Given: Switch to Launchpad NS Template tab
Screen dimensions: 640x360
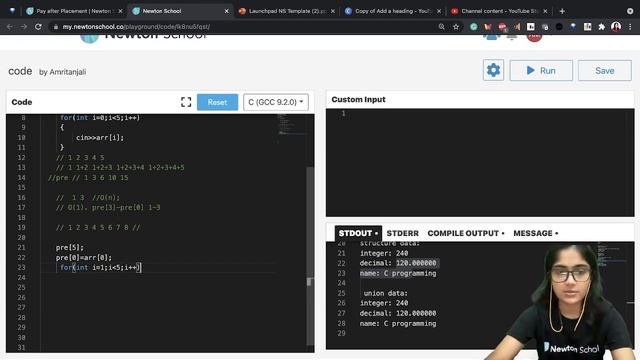Looking at the screenshot, I should point(287,11).
